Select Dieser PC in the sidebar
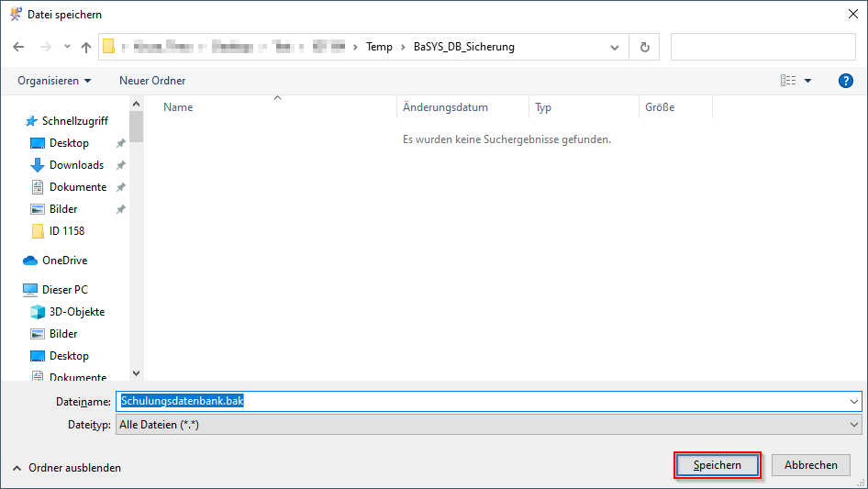868x489 pixels. pyautogui.click(x=64, y=290)
